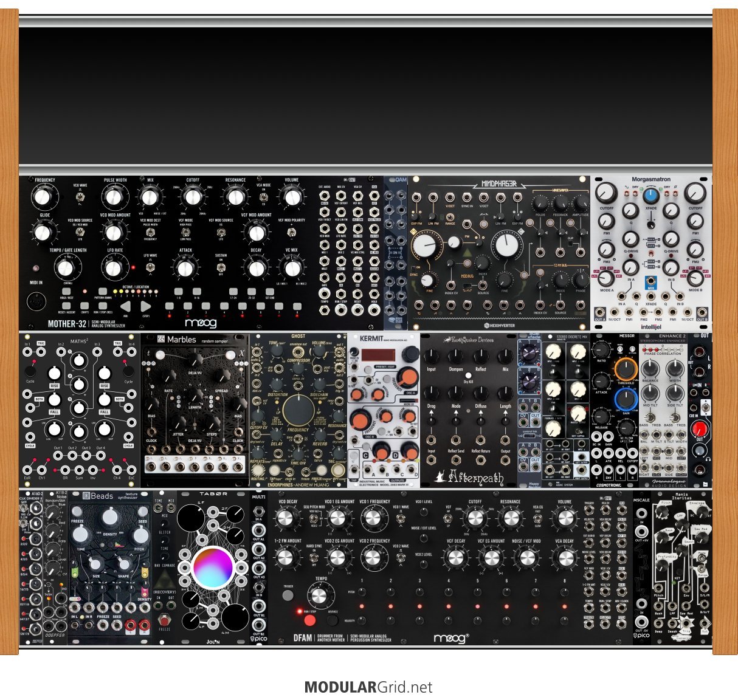
Task: Click the Mother-32 RESONANCE knob
Action: pos(235,196)
